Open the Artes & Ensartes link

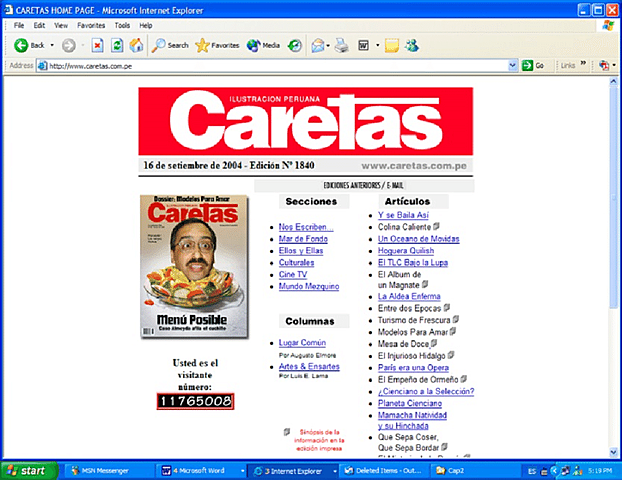[309, 367]
